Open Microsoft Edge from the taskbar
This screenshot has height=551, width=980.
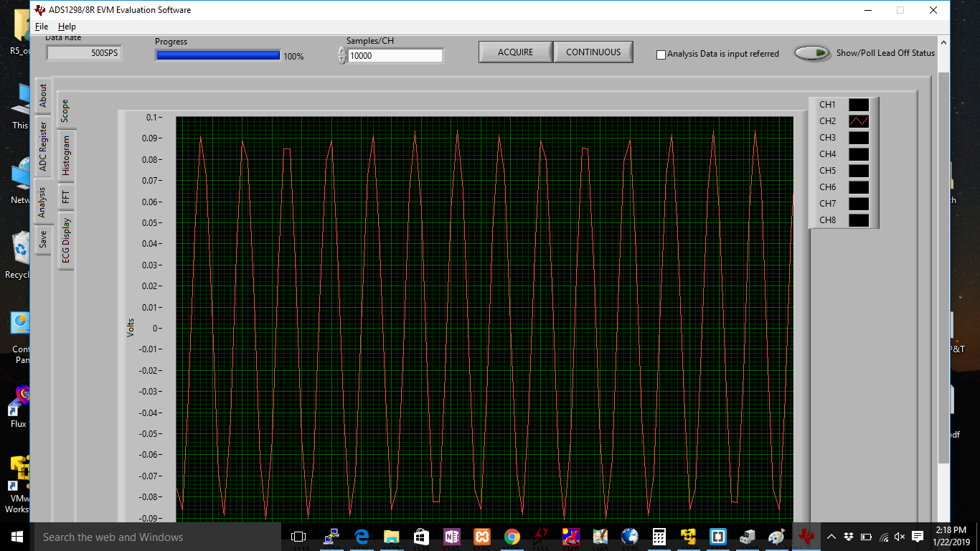click(x=362, y=537)
